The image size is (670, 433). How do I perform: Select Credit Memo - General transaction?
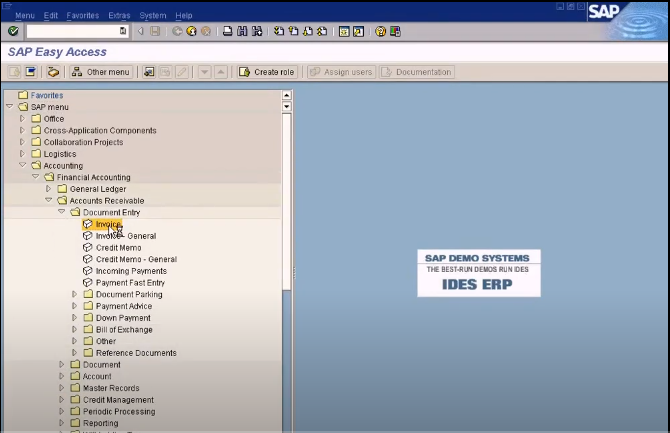pos(136,259)
